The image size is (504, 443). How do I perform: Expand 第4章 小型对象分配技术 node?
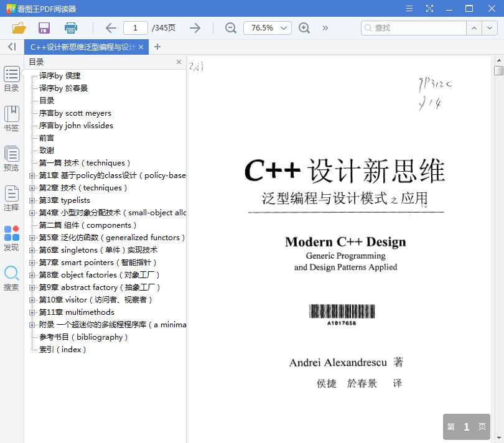coord(32,213)
